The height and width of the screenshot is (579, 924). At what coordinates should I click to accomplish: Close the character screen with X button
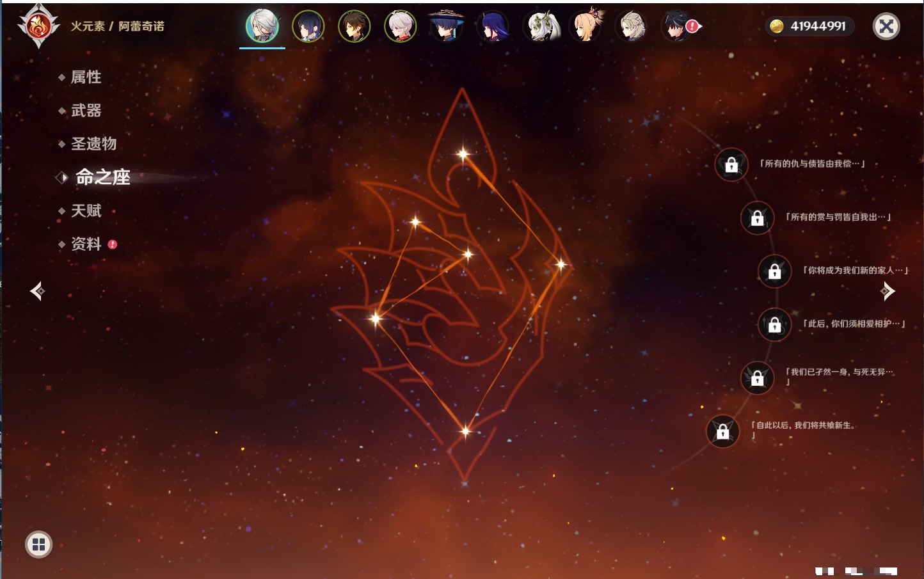pyautogui.click(x=886, y=26)
